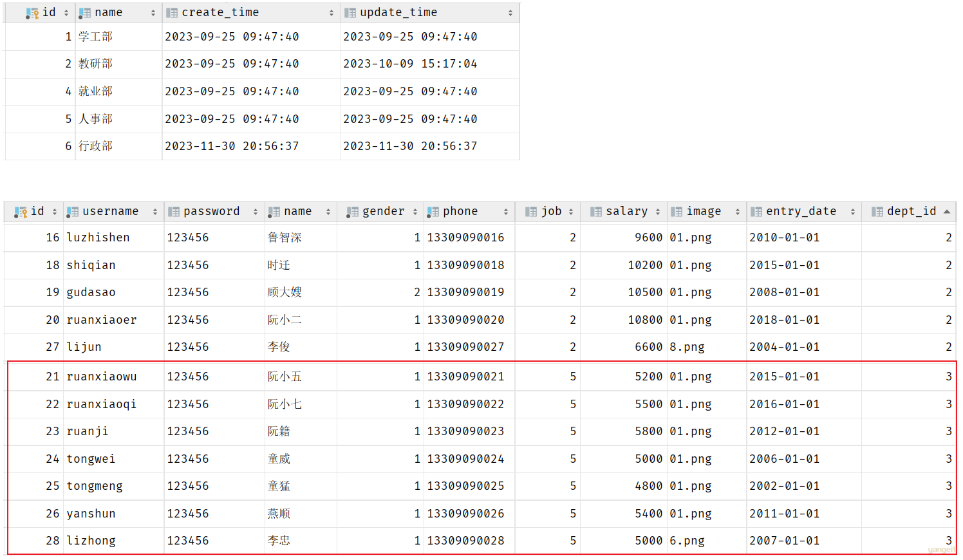
Task: Select the 教研部 department name cell
Action: [118, 64]
